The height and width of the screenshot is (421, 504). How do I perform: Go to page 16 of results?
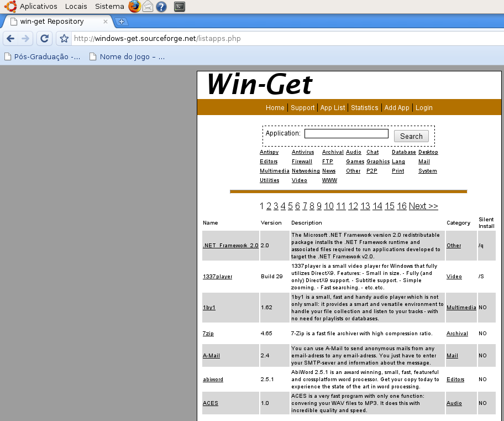(402, 206)
